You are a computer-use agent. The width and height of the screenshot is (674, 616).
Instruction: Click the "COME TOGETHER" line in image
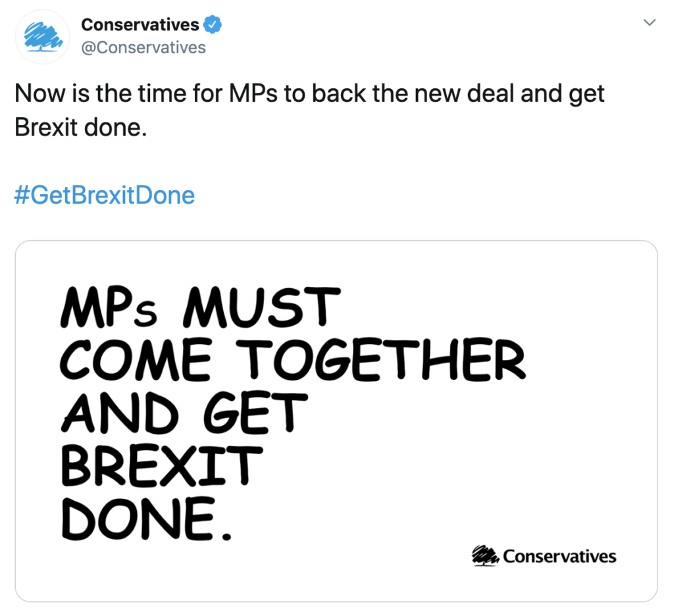click(294, 359)
